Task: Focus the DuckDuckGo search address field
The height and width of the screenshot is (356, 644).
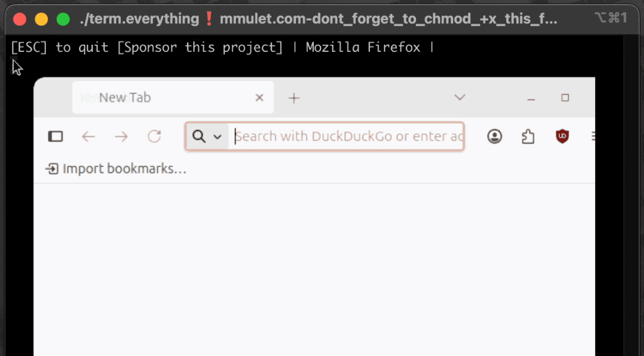Action: point(349,137)
